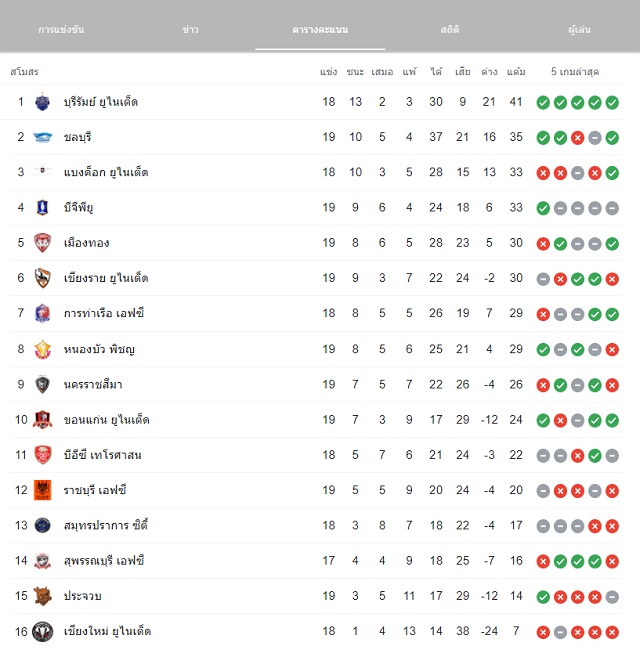Click Buriram's latest green win icon

point(612,102)
